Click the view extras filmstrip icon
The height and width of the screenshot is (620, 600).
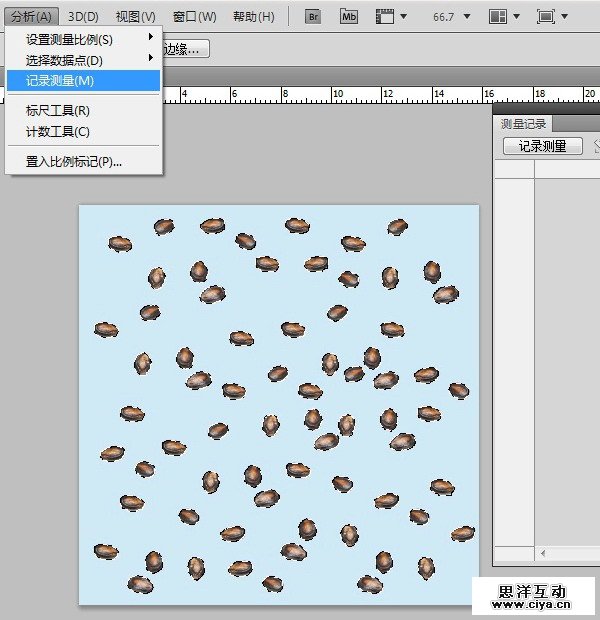384,17
